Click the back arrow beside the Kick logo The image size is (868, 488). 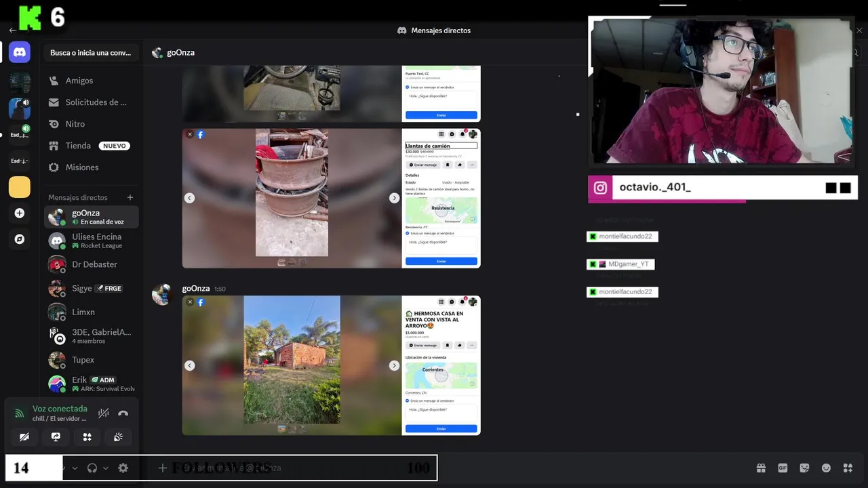12,30
